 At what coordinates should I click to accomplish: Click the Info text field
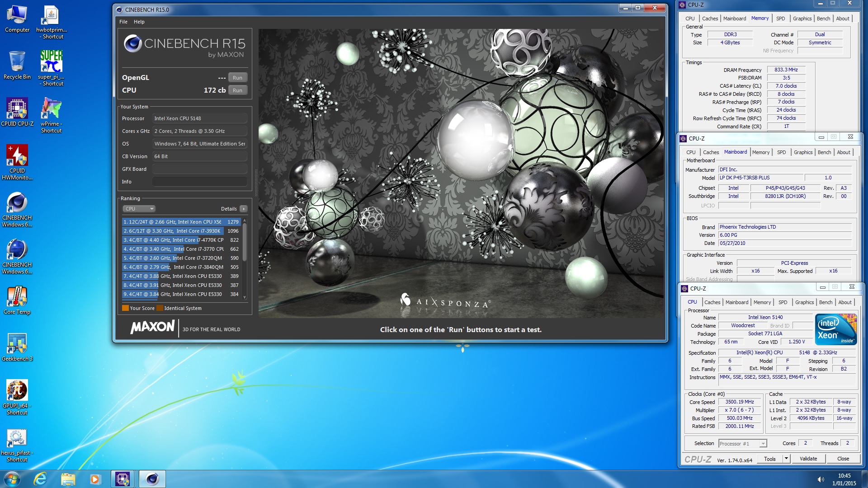pyautogui.click(x=200, y=182)
